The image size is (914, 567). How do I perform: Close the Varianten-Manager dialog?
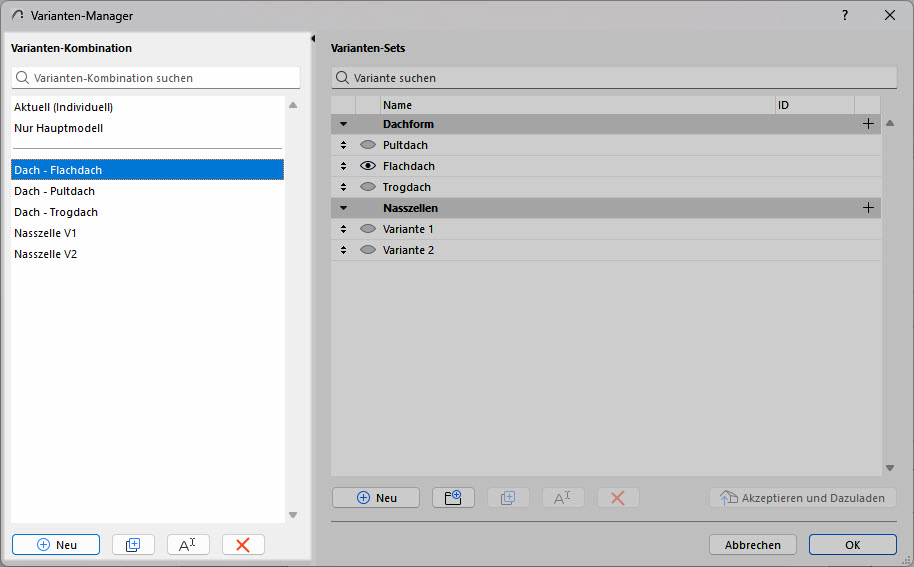tap(890, 15)
